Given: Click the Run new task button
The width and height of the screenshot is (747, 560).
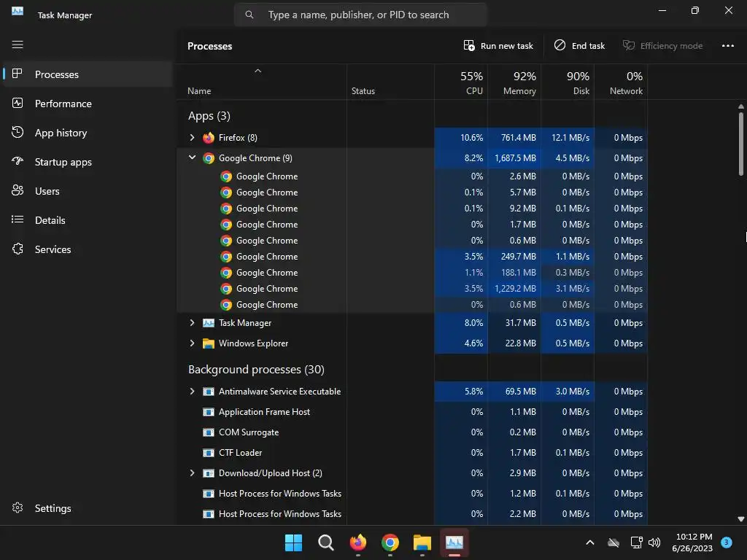Looking at the screenshot, I should 498,46.
